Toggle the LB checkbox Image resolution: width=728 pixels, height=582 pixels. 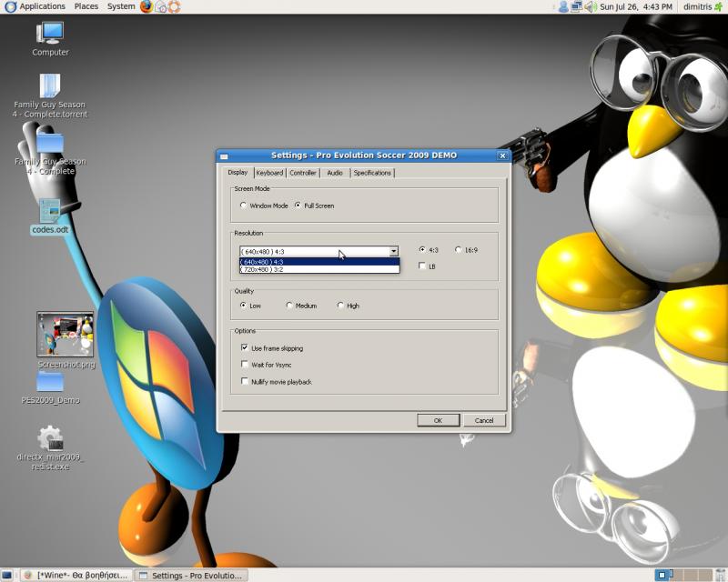coord(422,266)
